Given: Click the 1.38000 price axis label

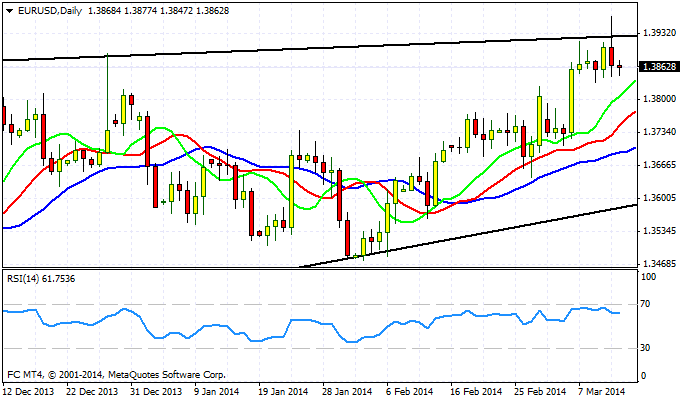Looking at the screenshot, I should (659, 99).
